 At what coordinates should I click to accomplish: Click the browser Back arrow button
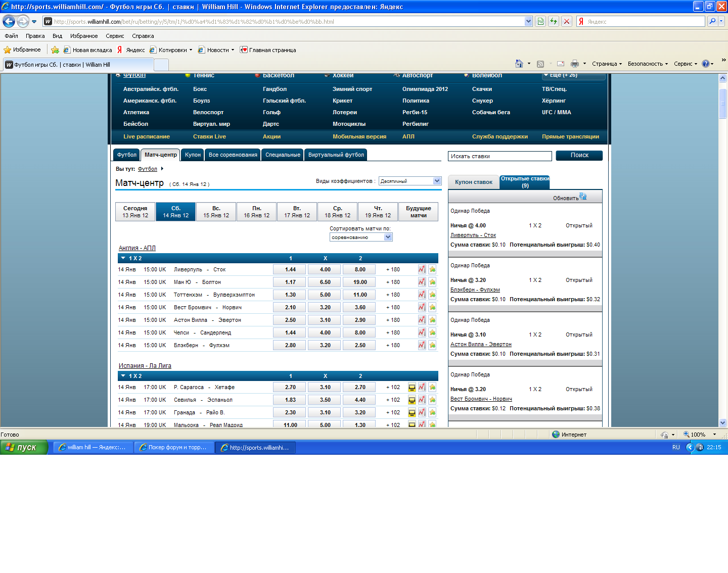pos(9,21)
